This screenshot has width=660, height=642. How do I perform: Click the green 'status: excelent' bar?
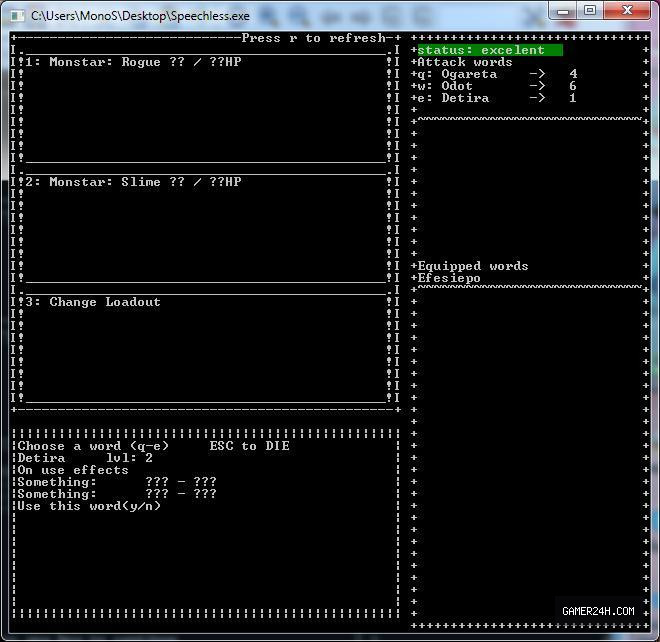point(490,50)
